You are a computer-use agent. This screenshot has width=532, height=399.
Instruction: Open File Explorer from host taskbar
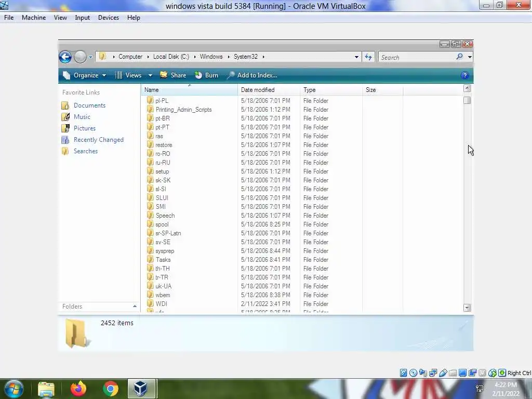coord(46,389)
